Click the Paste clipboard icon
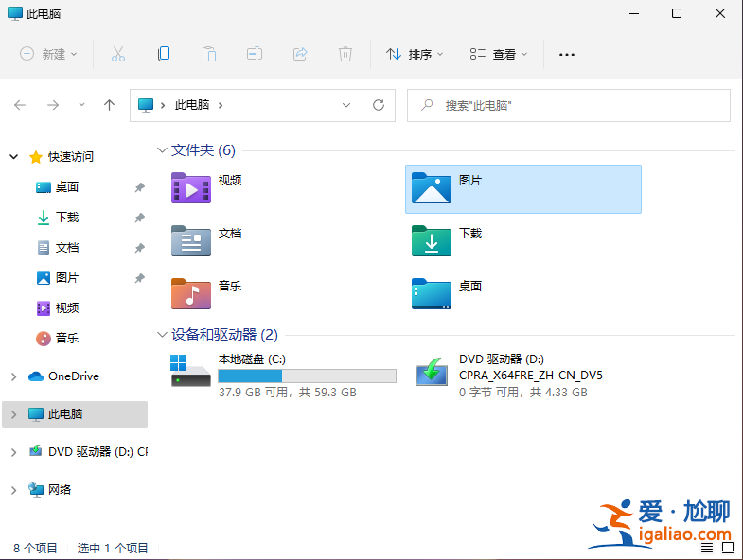This screenshot has height=560, width=743. pyautogui.click(x=209, y=54)
